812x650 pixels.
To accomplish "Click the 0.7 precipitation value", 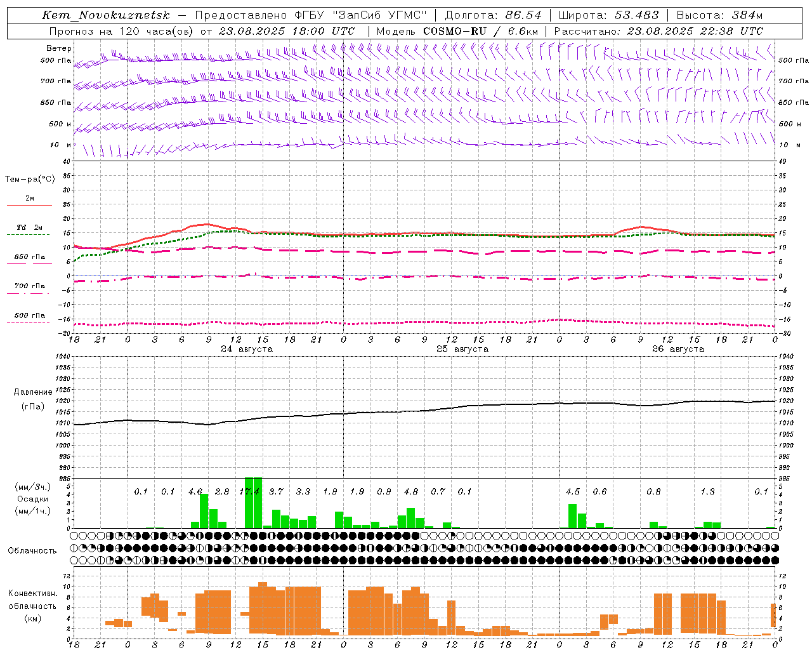I will tap(438, 491).
